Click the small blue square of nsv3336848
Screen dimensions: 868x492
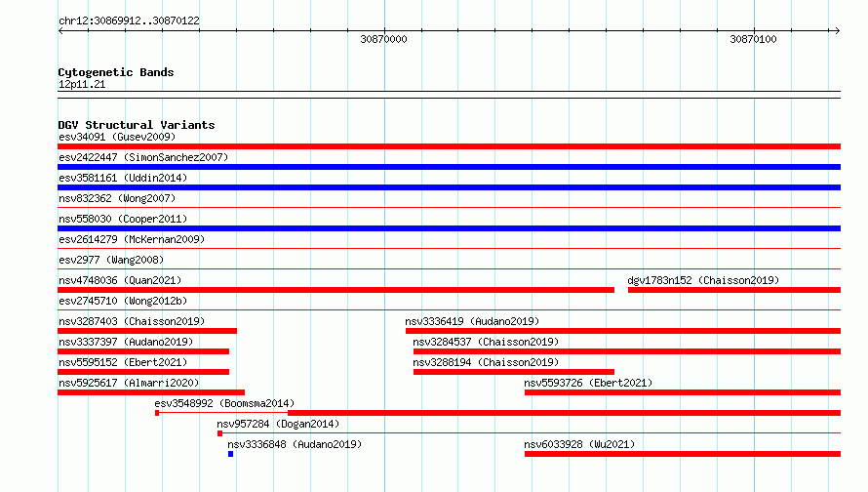click(x=231, y=454)
